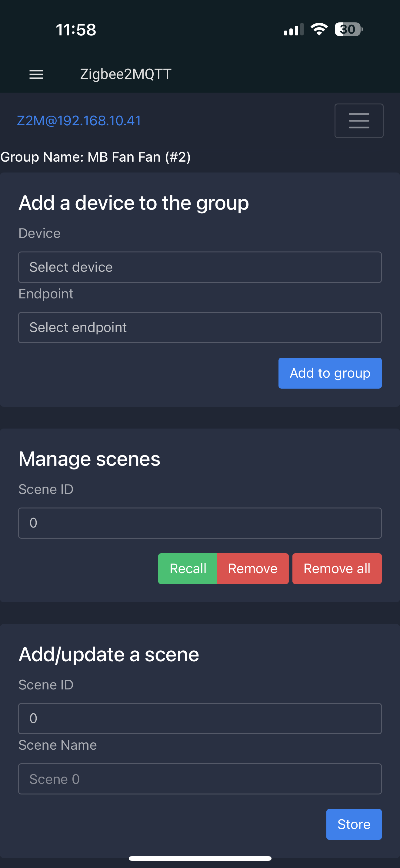Tap the home indicator bar at bottom
The width and height of the screenshot is (400, 868).
pos(200,858)
